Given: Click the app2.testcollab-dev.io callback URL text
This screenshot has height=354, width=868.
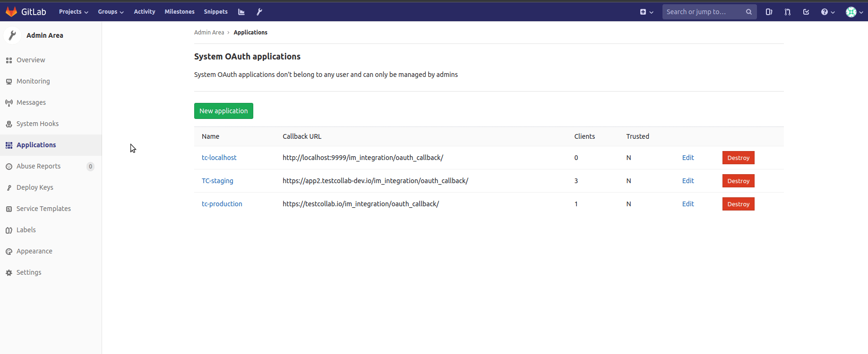Looking at the screenshot, I should coord(376,181).
